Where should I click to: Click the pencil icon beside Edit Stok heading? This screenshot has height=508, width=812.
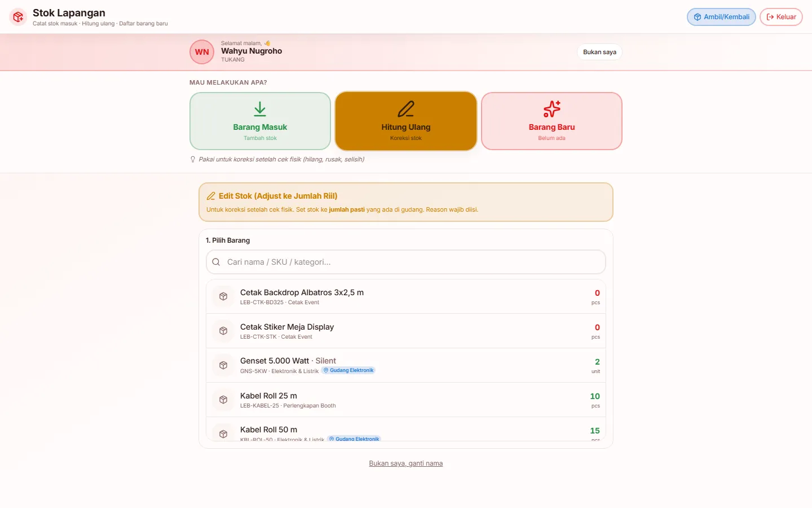point(211,196)
